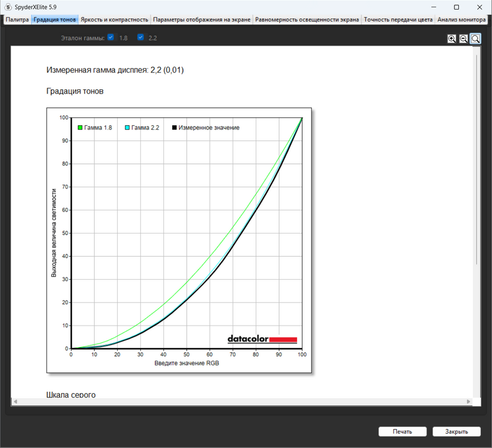Click the zoom out magnifier icon

click(x=463, y=39)
